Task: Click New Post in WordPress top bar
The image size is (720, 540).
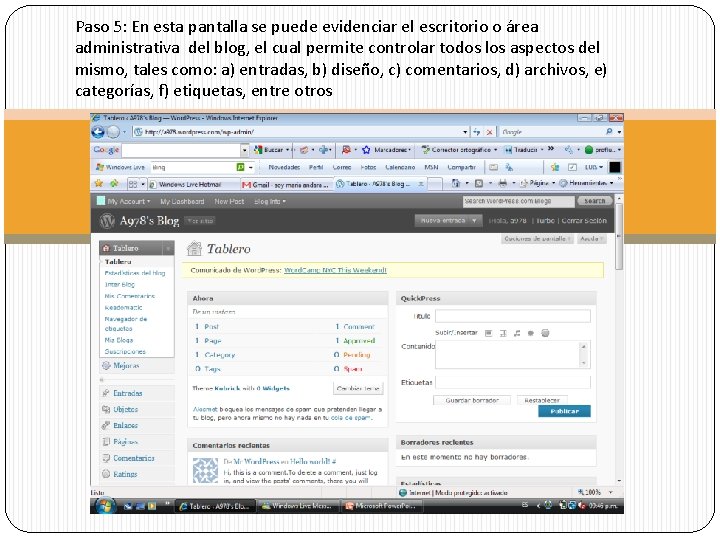Action: (229, 202)
